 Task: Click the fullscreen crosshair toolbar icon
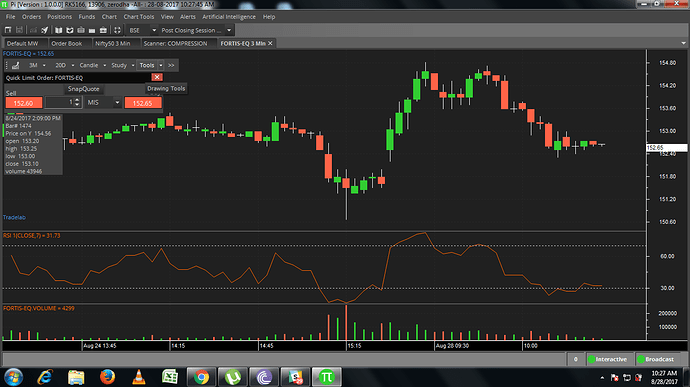coord(117,30)
